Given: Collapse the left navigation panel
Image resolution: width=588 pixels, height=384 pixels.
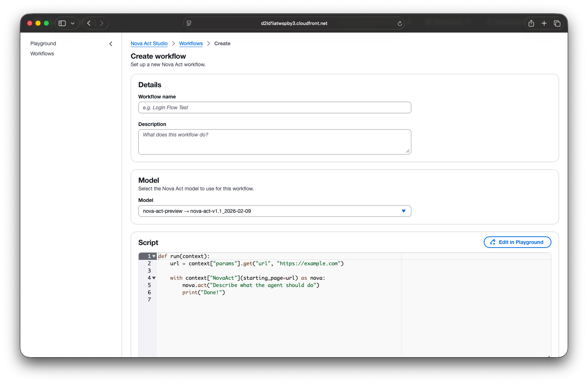Looking at the screenshot, I should tap(111, 44).
